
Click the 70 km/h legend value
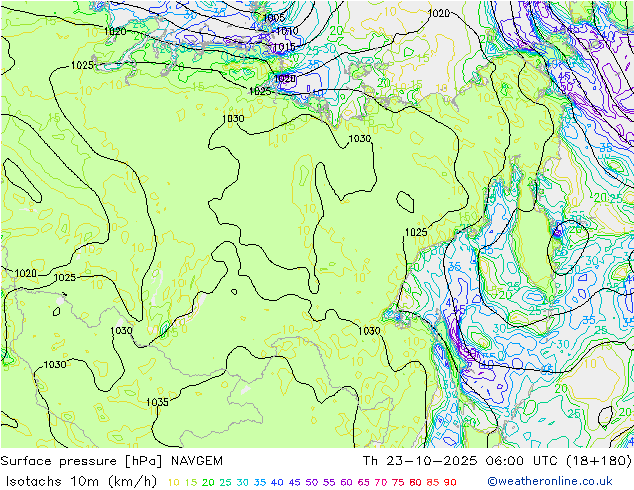tap(381, 482)
